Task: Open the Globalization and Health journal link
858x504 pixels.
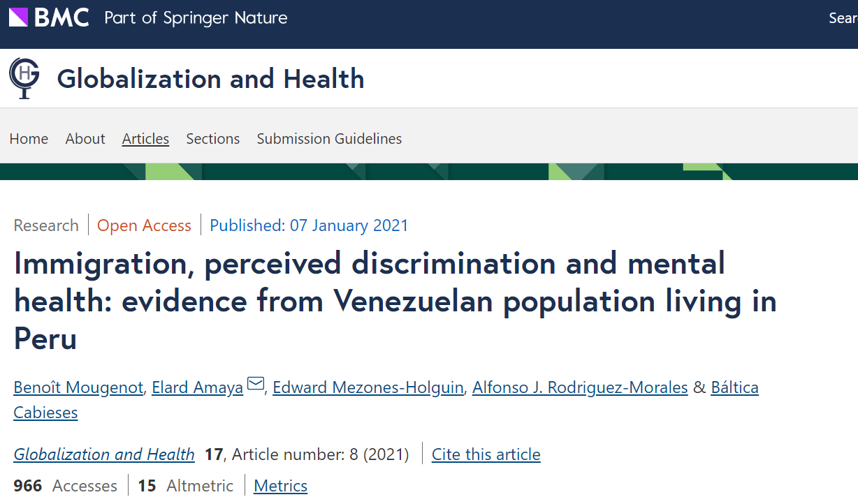Action: point(103,454)
